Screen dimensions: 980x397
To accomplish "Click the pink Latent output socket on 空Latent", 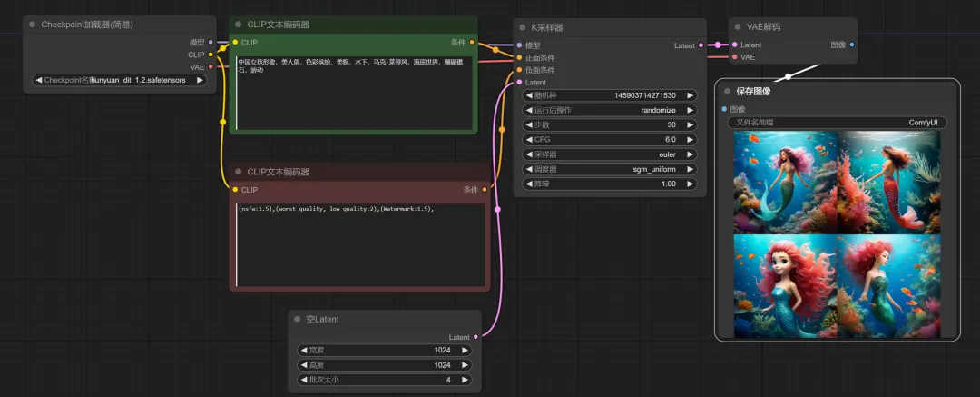I will (x=475, y=337).
